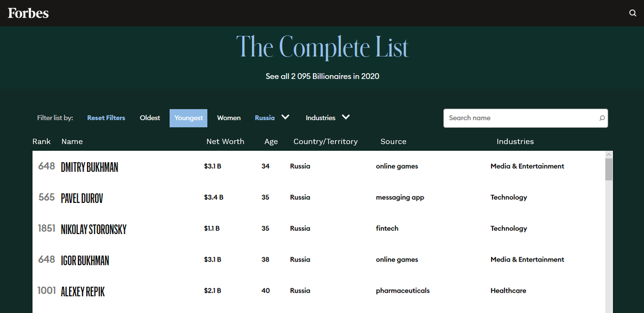This screenshot has height=313, width=644.
Task: Select age 38 cell
Action: (x=265, y=260)
